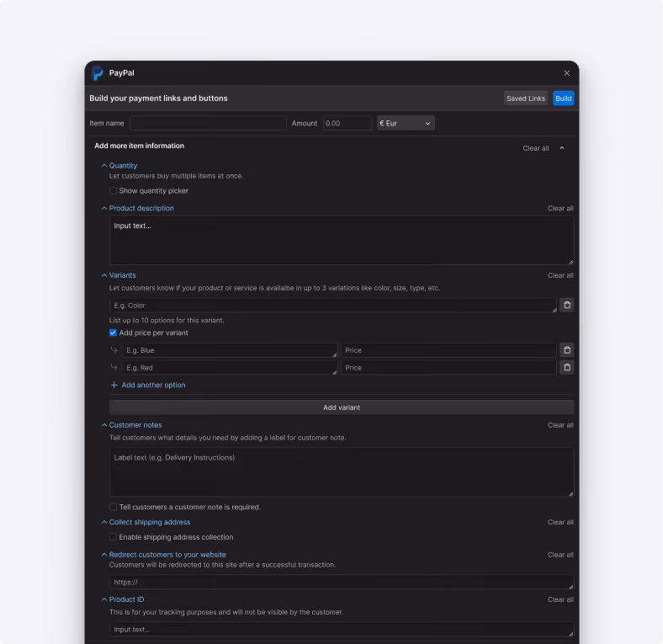Clear all in Variants section

click(x=560, y=275)
